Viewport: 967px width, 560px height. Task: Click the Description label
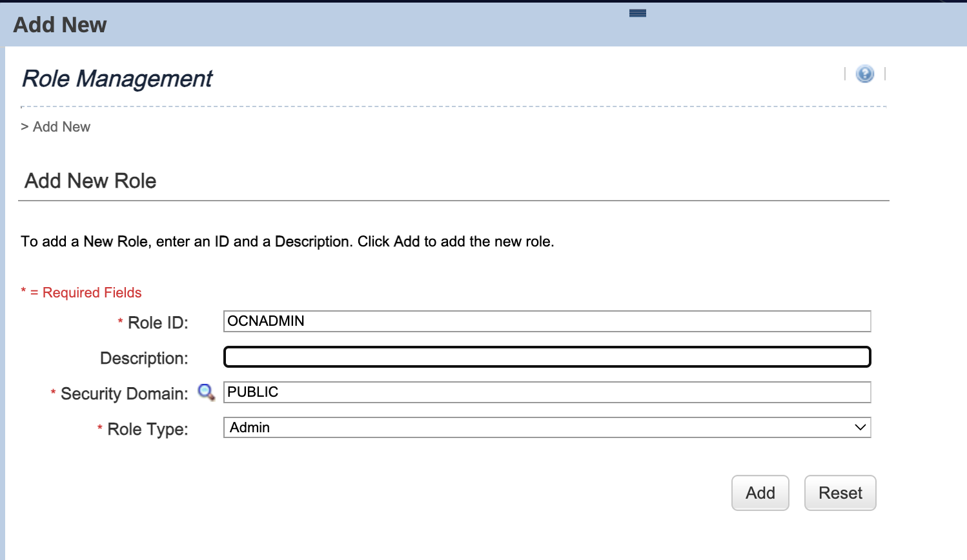tap(144, 358)
